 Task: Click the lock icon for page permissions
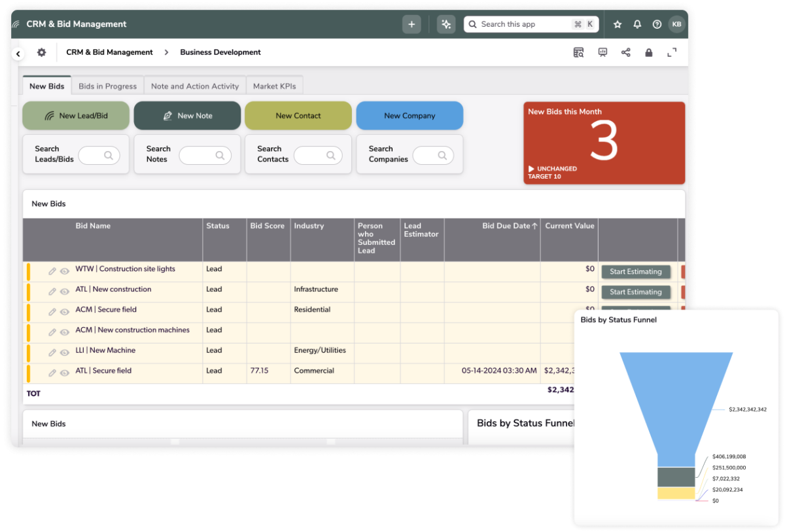[649, 52]
